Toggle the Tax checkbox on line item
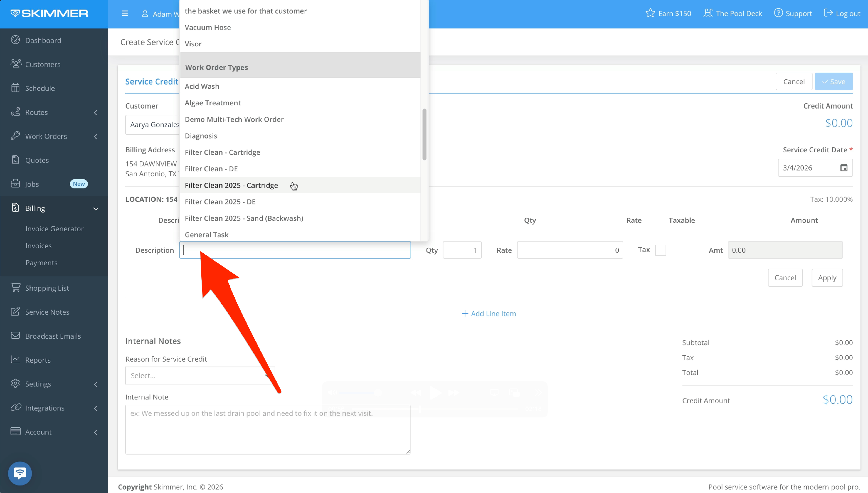Screen dimensions: 868x493 coord(660,250)
